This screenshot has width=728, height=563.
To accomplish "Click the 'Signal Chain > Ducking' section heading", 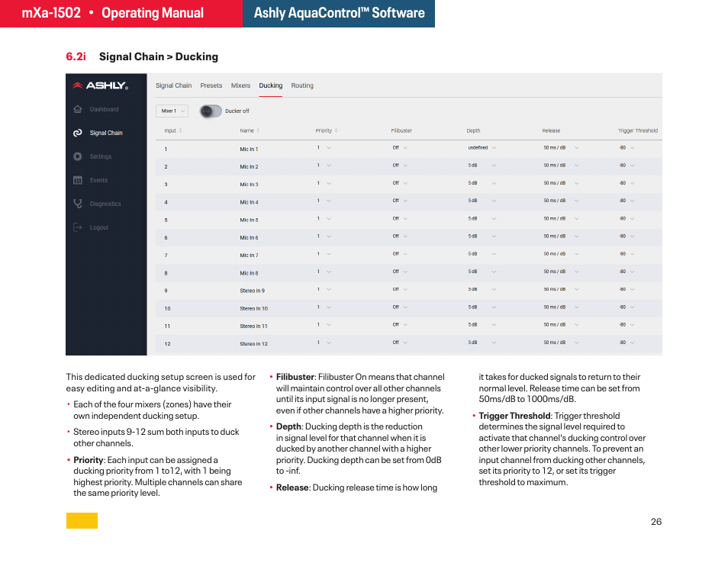I will click(x=158, y=56).
